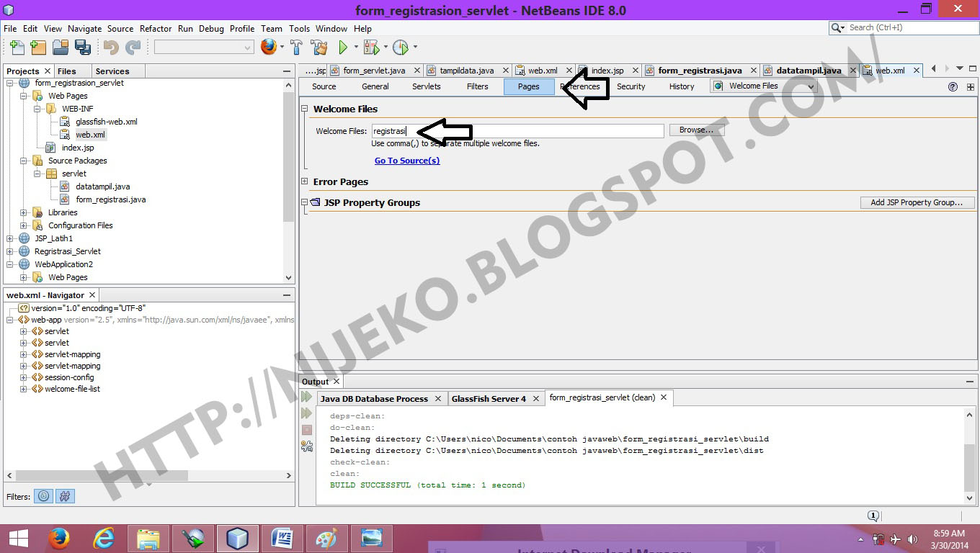Viewport: 980px width, 553px height.
Task: Open Paint from the taskbar
Action: 326,539
